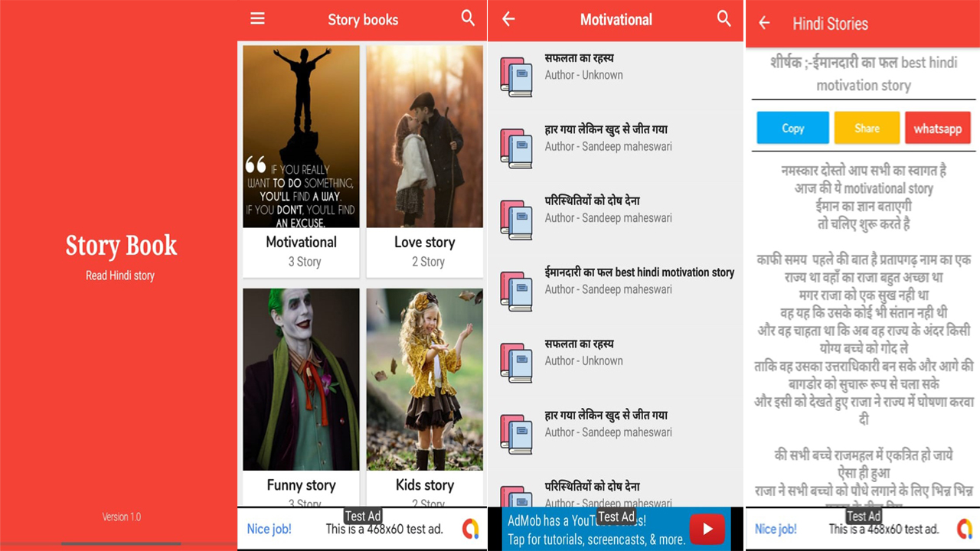Open the Love story category image
The image size is (980, 551).
424,138
